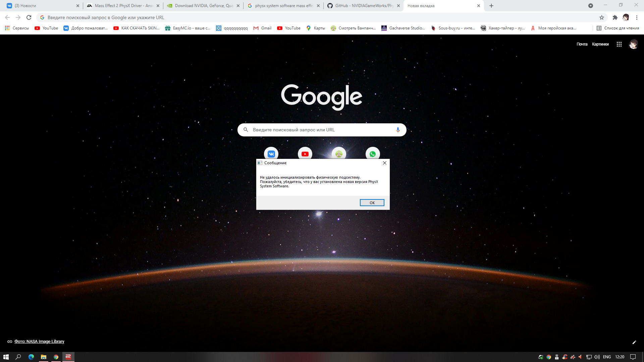The width and height of the screenshot is (644, 362).
Task: Open the third shortcut tile between YouTube and WhatsApp
Action: pos(339,154)
